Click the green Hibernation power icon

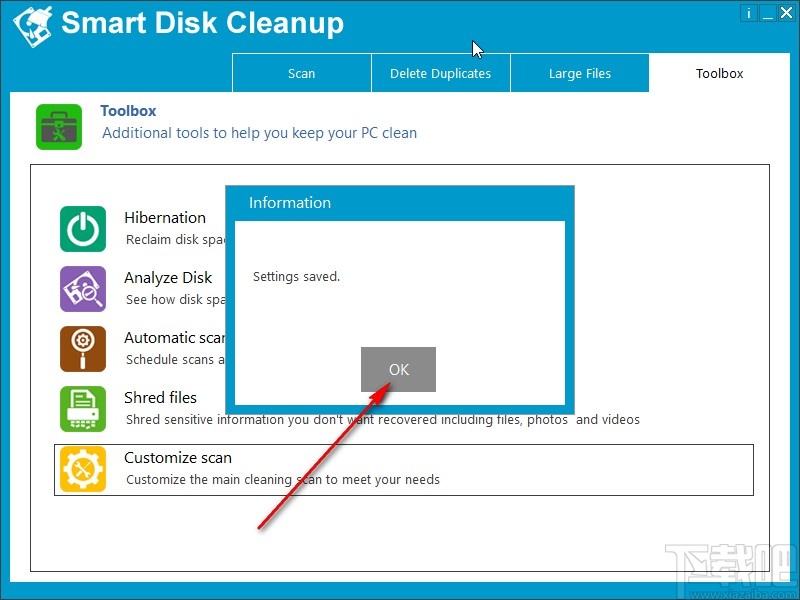point(83,229)
